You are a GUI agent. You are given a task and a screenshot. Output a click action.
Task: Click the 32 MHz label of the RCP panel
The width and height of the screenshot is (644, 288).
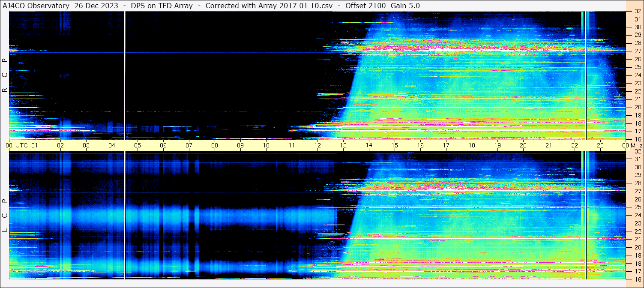637,12
